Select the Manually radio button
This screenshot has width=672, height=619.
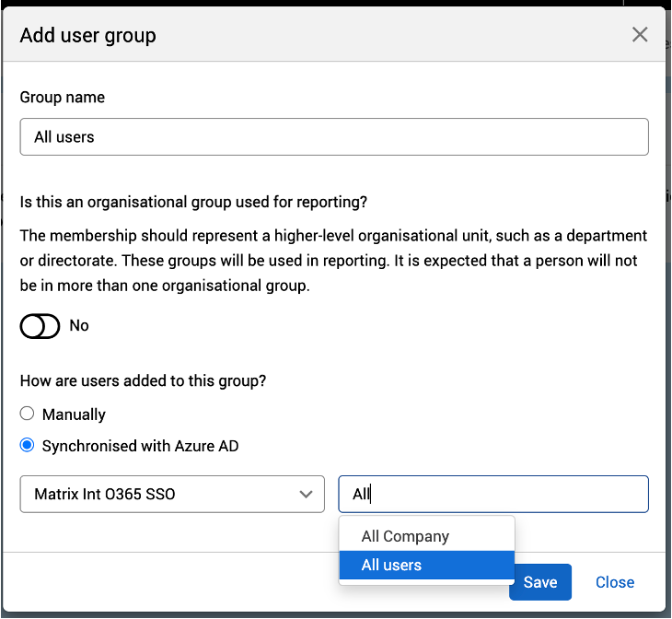(x=28, y=415)
